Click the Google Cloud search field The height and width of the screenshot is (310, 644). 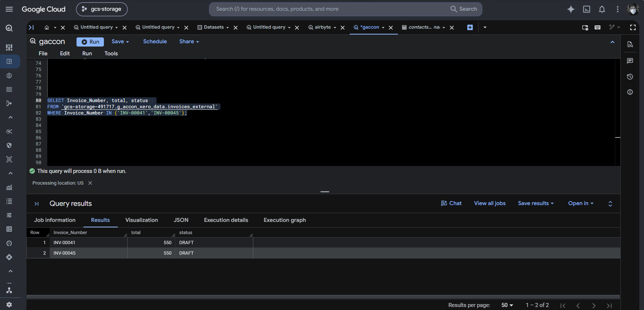click(x=345, y=9)
